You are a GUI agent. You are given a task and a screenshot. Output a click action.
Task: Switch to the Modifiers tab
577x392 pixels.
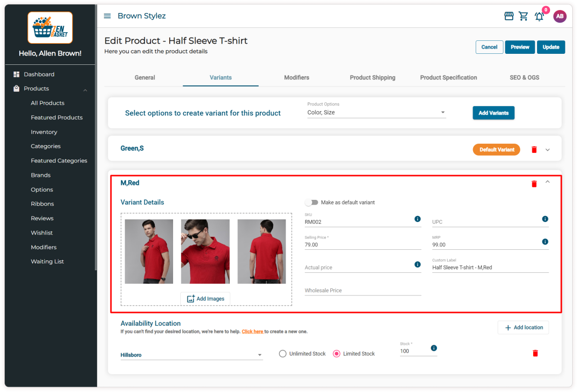click(296, 77)
